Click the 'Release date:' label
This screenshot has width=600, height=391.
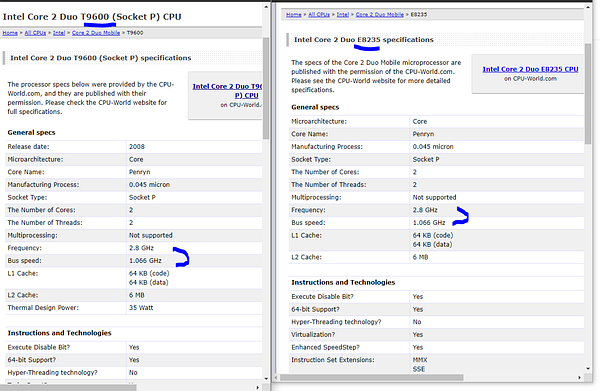[x=28, y=147]
